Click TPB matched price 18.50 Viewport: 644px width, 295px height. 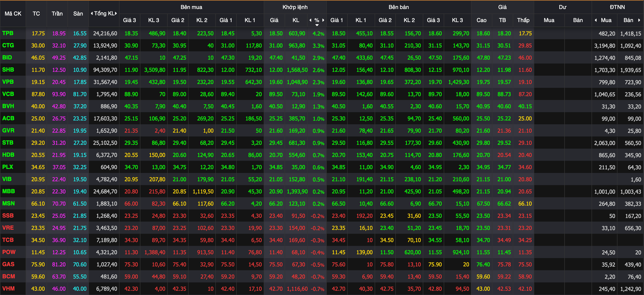276,34
